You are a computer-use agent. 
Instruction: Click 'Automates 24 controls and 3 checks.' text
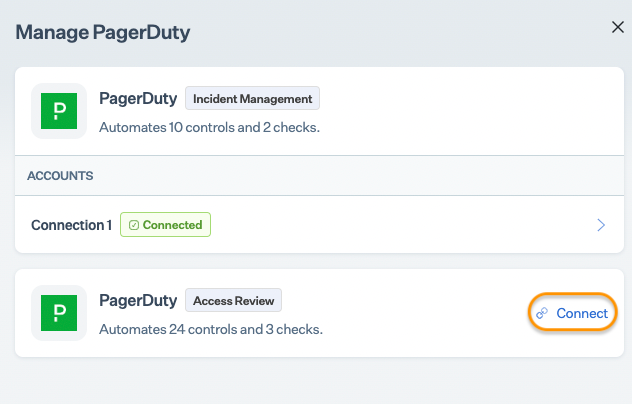point(211,329)
